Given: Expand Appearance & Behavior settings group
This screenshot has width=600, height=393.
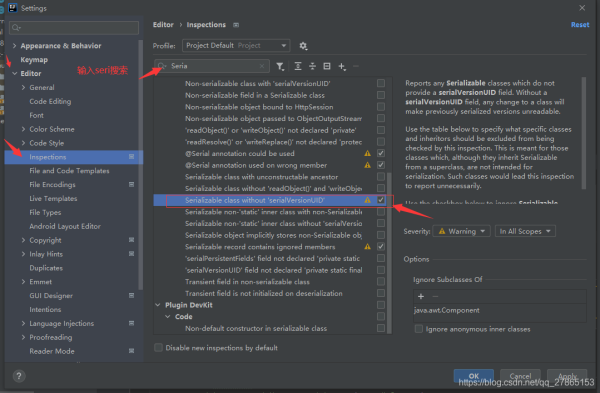Looking at the screenshot, I should pos(14,46).
